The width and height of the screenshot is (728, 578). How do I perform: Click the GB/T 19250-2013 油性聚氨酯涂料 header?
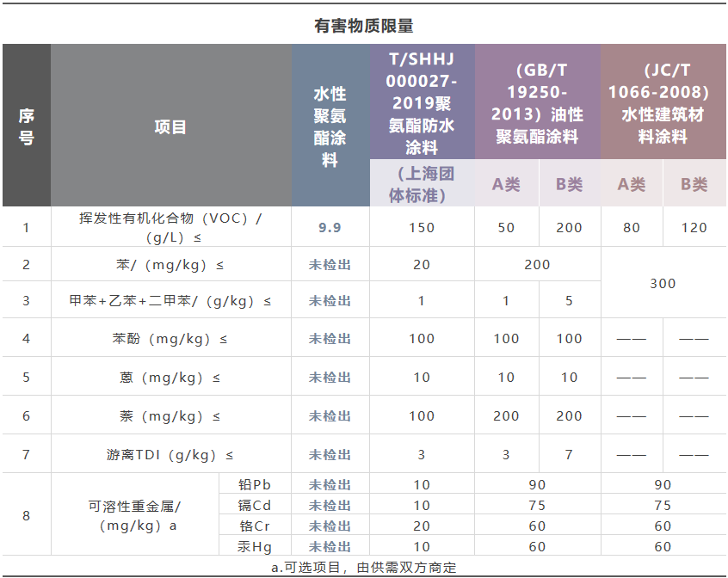(537, 102)
